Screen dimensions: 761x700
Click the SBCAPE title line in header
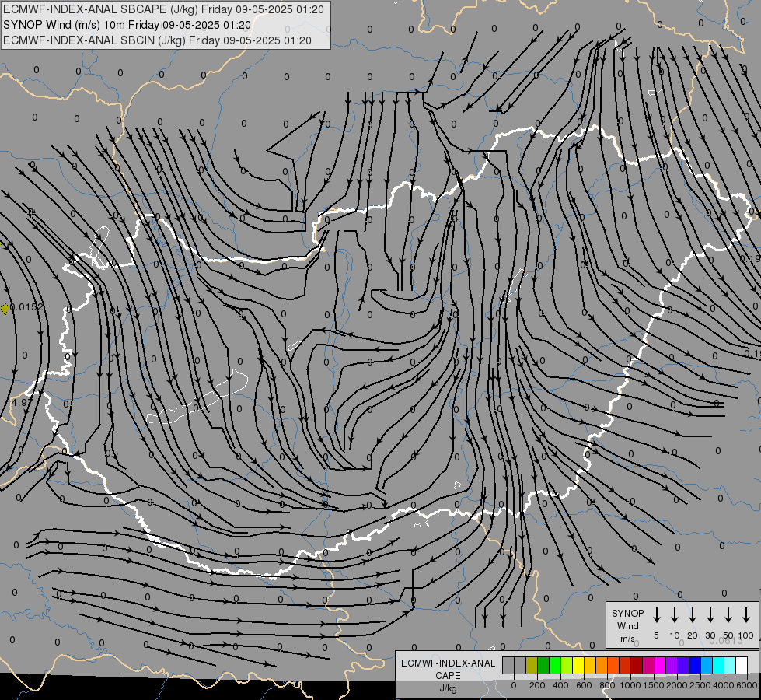pyautogui.click(x=163, y=9)
